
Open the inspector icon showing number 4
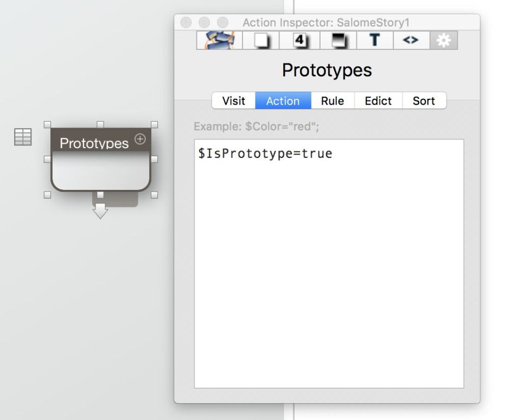tap(300, 41)
